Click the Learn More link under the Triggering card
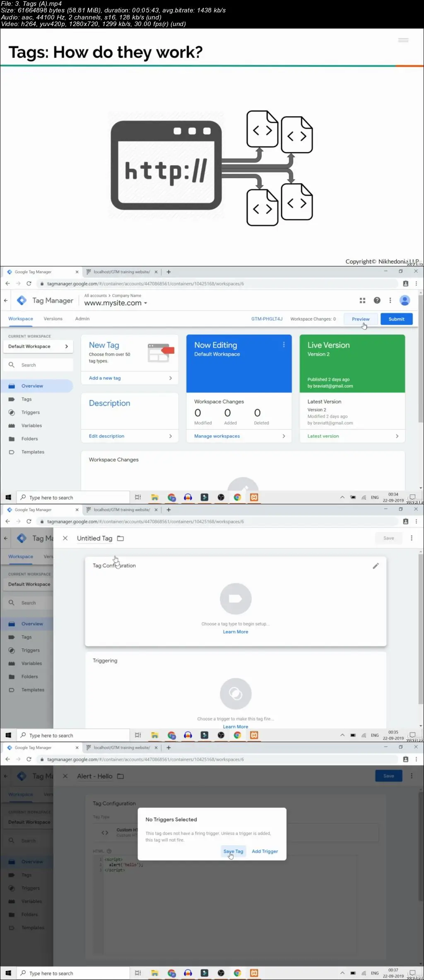424x980 pixels. (x=236, y=726)
